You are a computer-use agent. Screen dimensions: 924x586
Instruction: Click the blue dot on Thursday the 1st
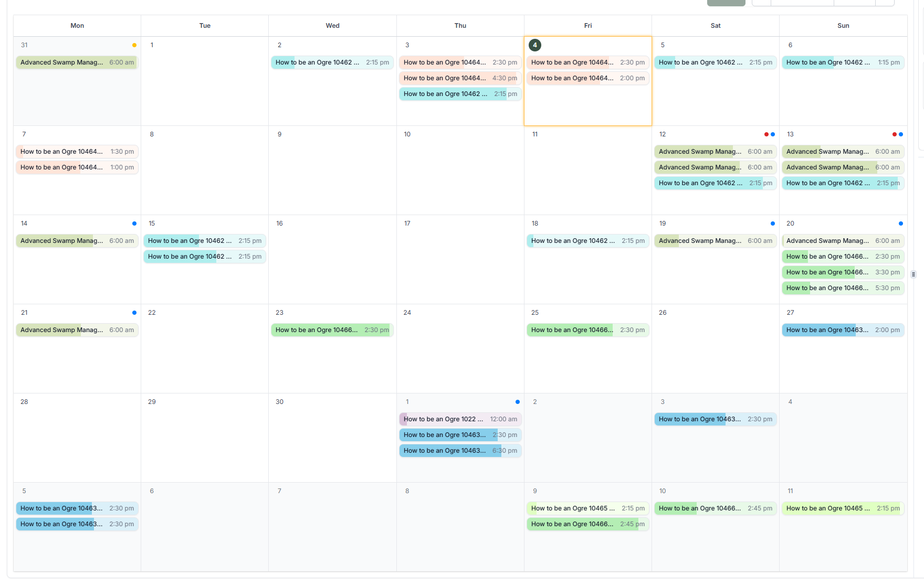click(x=518, y=402)
